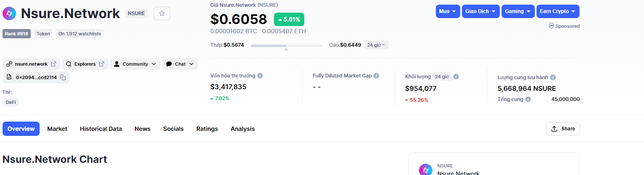Click Fully Diluted Market Cap info icon
This screenshot has height=175, width=644.
(x=376, y=76)
